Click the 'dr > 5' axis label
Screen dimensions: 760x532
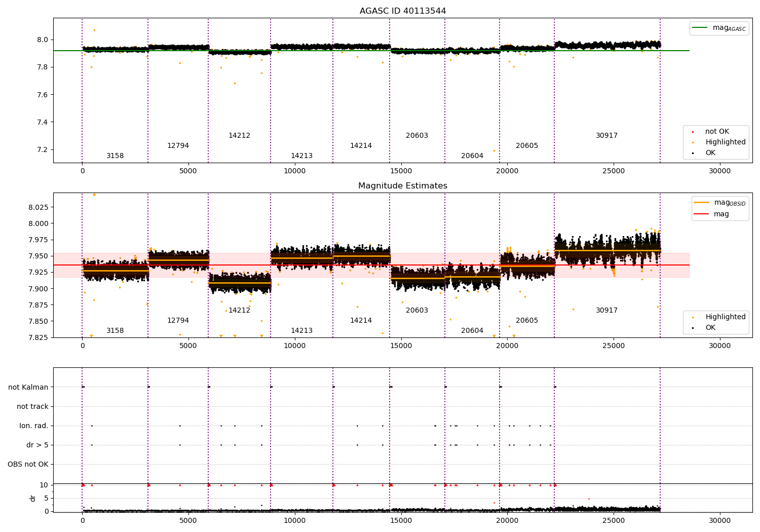click(x=37, y=445)
